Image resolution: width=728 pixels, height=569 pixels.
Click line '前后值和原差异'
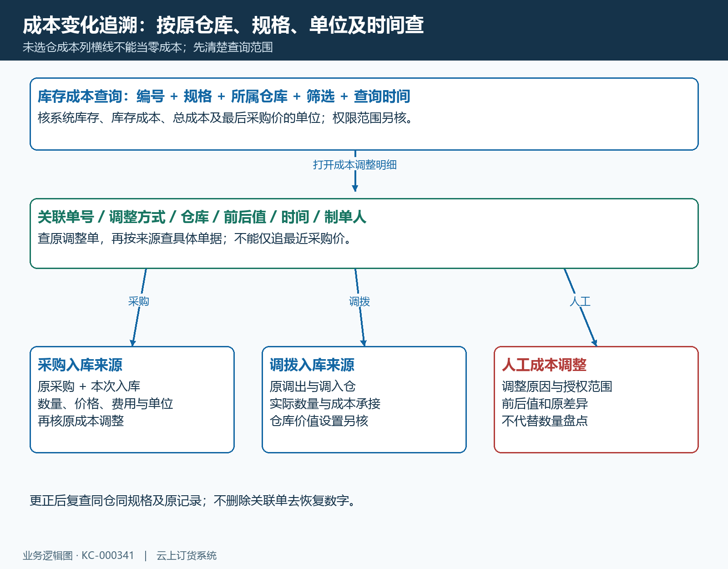(x=545, y=404)
